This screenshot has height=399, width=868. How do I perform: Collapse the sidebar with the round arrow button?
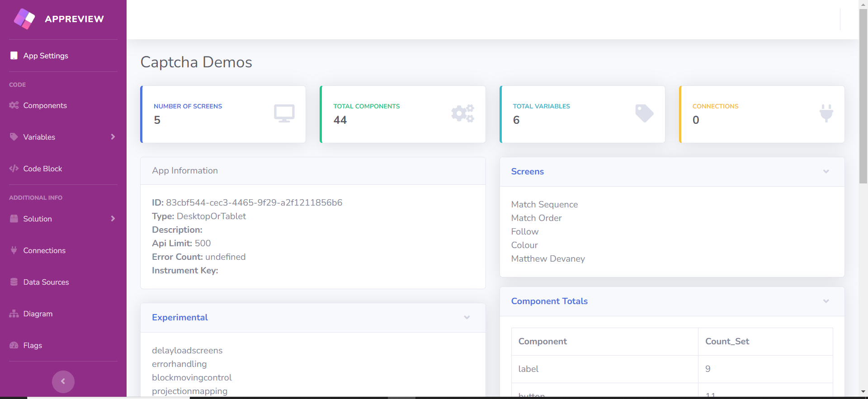click(63, 381)
